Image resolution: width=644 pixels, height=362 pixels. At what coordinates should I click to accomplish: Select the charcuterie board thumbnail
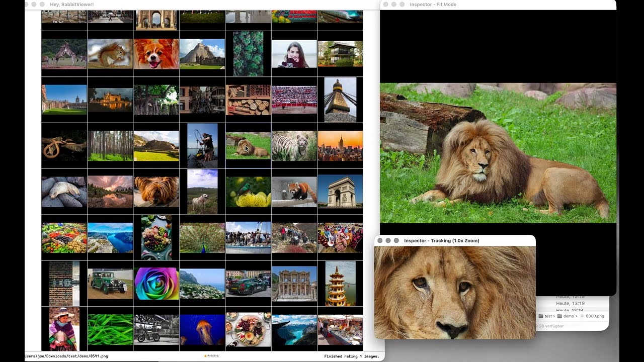(x=248, y=330)
